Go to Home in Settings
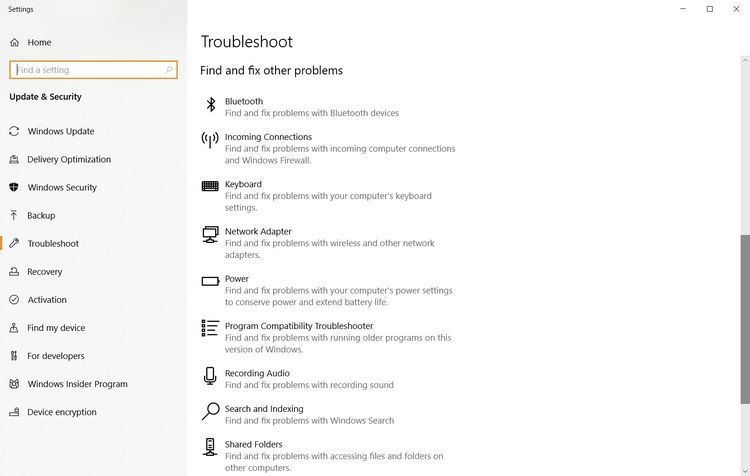This screenshot has width=750, height=476. coord(39,42)
